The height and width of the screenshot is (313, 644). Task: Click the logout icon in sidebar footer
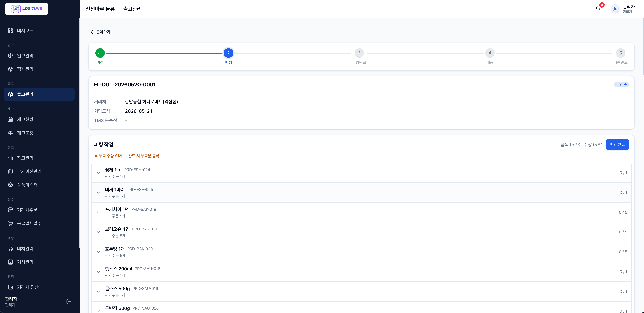(69, 301)
